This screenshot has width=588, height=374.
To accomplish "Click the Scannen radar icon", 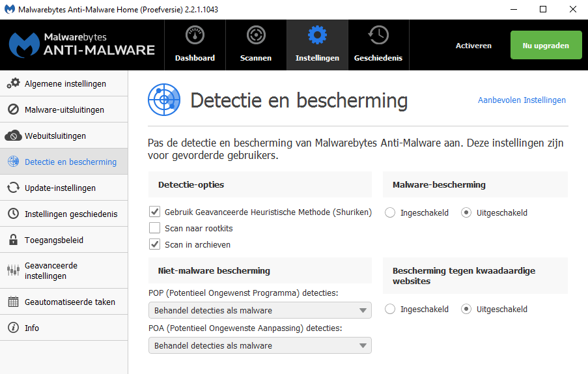I will click(x=256, y=35).
